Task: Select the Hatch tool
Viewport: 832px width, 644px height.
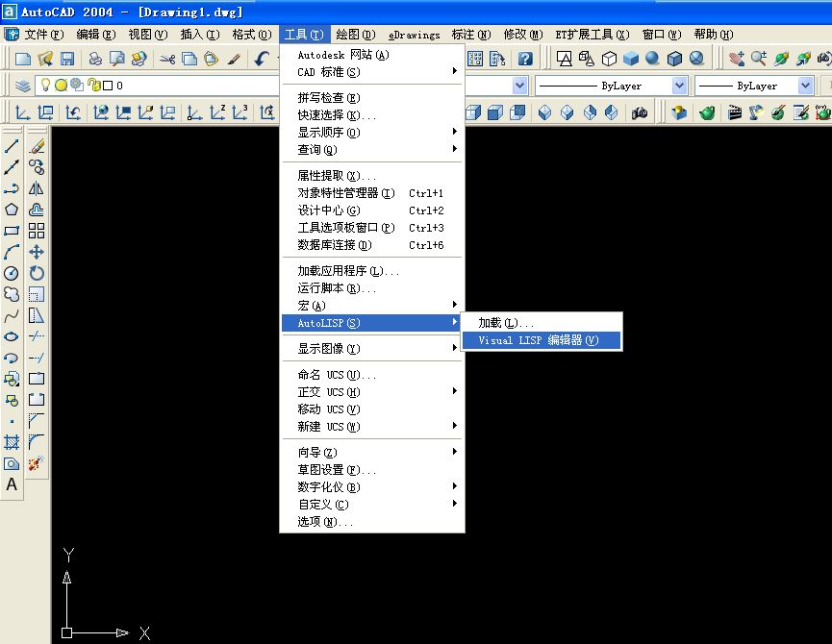Action: coord(12,442)
